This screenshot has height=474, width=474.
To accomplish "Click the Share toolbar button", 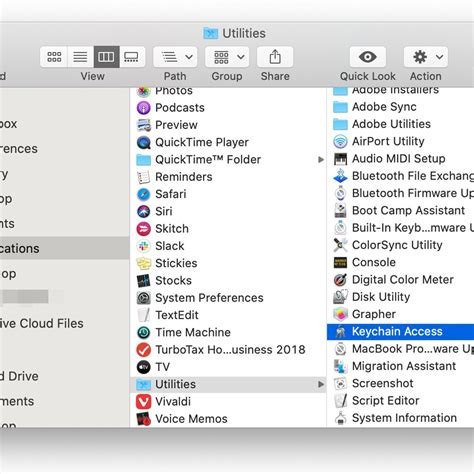I will 275,57.
